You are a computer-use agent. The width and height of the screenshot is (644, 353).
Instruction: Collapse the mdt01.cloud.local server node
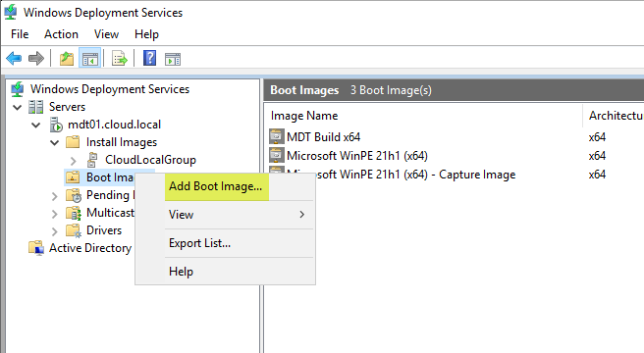click(x=36, y=125)
